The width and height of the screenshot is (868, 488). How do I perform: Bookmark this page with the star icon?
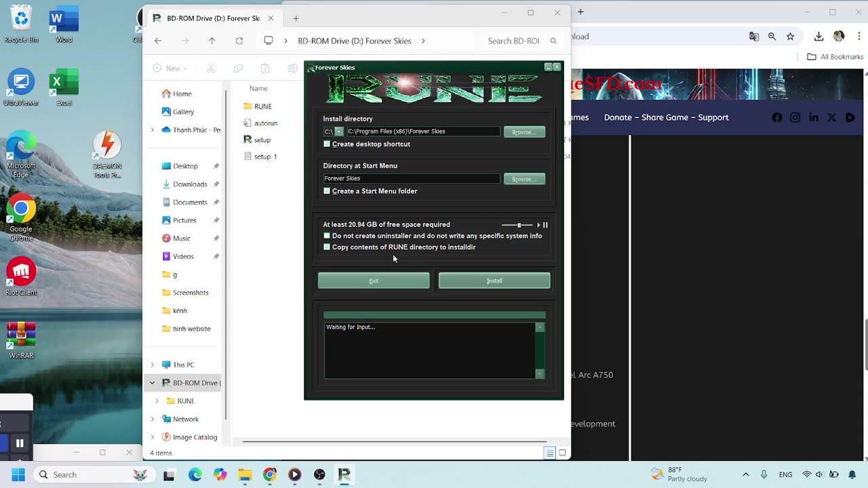pos(791,37)
